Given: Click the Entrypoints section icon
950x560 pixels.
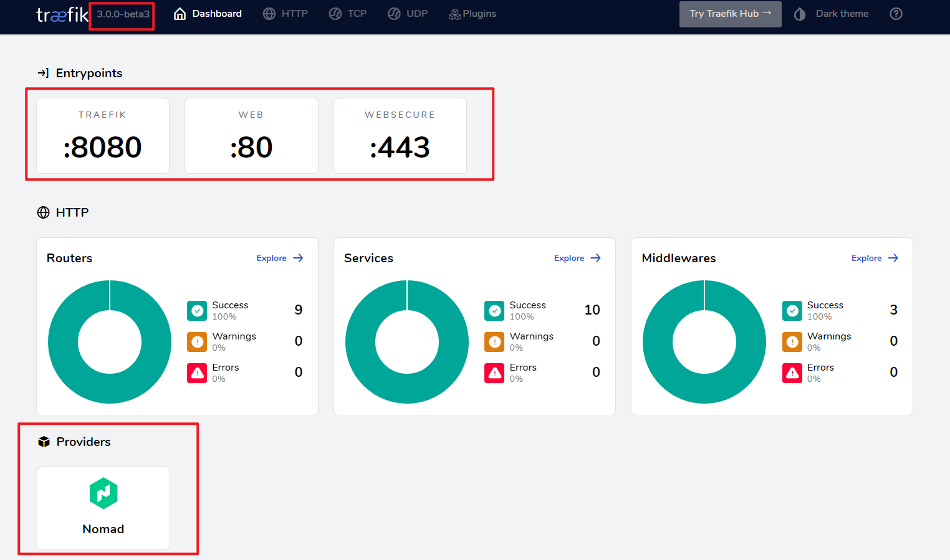Looking at the screenshot, I should point(43,73).
